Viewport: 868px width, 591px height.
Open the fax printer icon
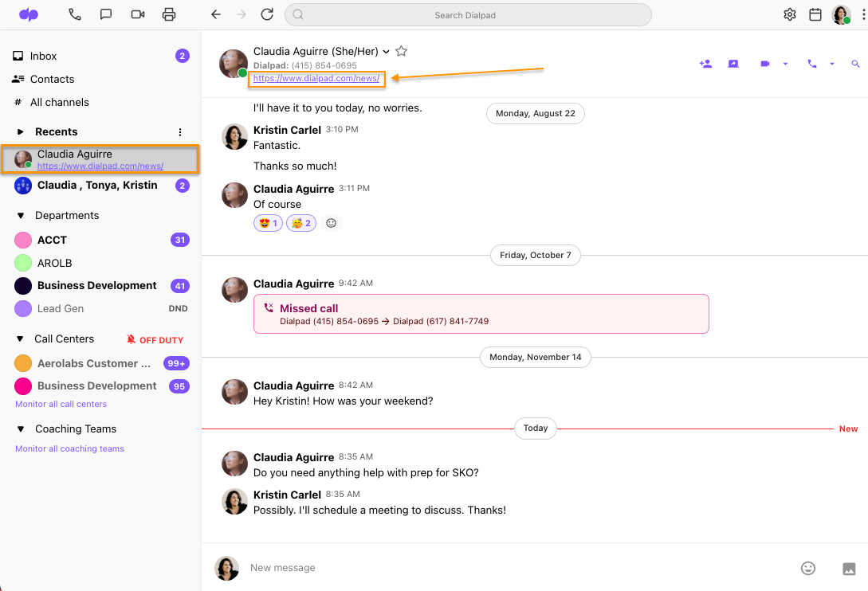(x=169, y=14)
